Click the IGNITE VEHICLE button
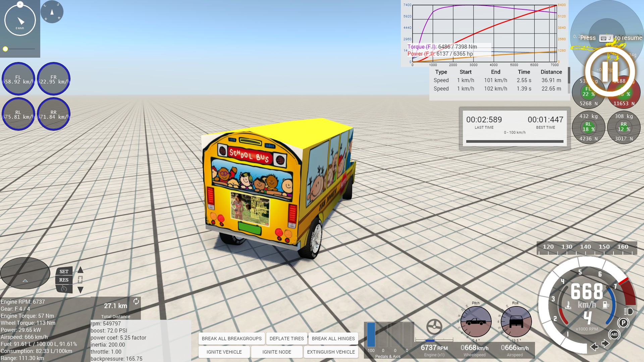 (224, 352)
